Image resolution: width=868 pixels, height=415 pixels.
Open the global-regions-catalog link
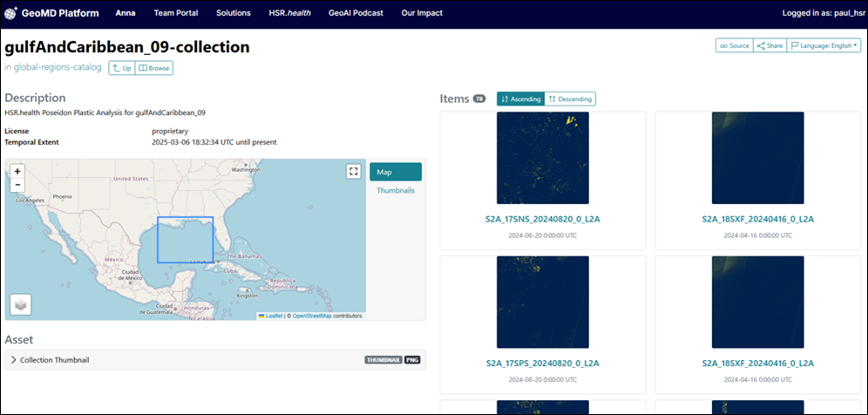click(58, 67)
